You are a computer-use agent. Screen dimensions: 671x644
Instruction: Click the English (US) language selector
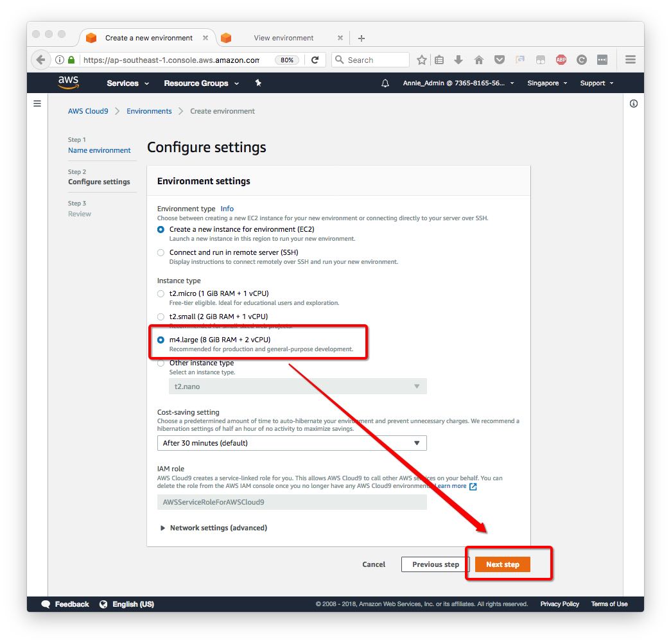coord(133,604)
